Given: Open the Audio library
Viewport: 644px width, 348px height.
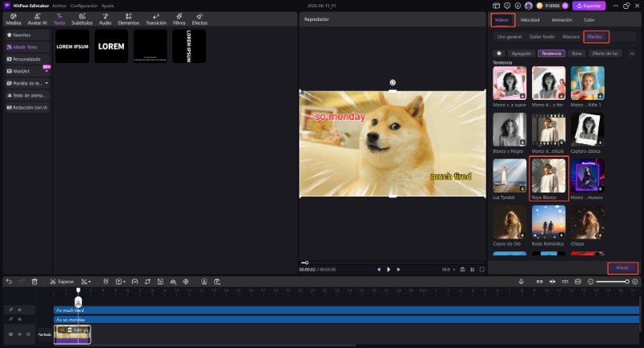Looking at the screenshot, I should coord(105,19).
